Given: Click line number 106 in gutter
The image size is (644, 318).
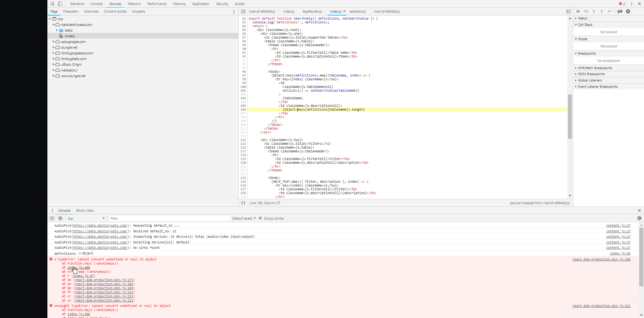Looking at the screenshot, I should [x=243, y=110].
